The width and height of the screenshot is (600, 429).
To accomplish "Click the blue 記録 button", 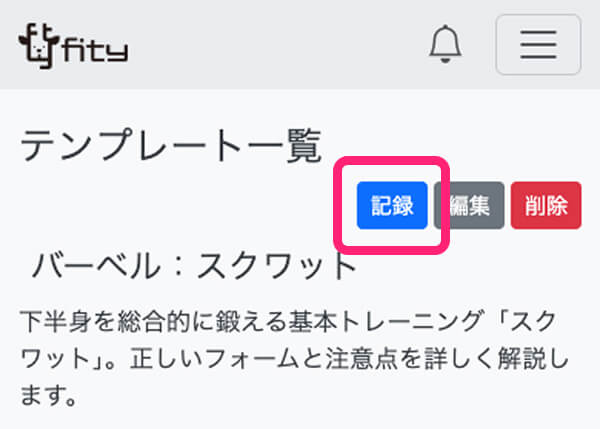I will tap(392, 206).
